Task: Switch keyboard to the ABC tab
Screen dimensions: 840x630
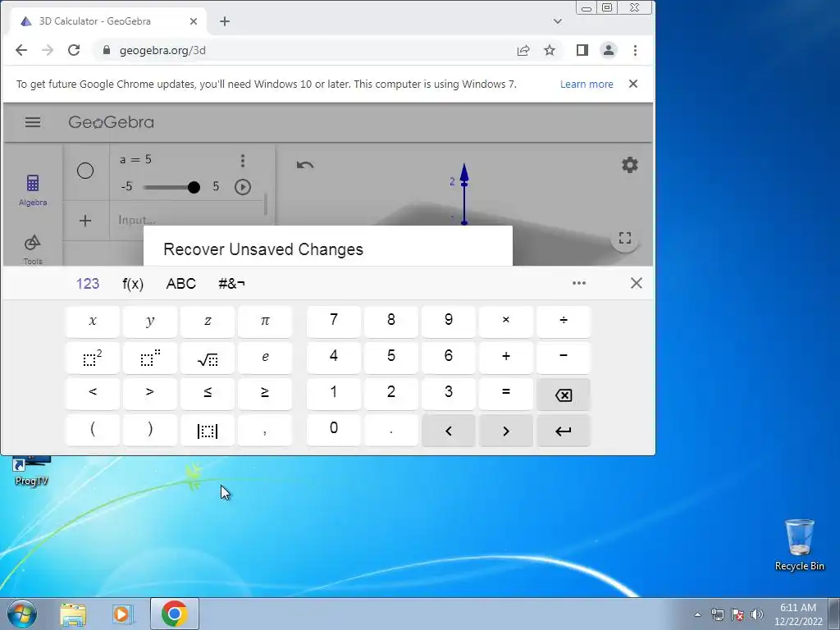Action: click(x=181, y=283)
